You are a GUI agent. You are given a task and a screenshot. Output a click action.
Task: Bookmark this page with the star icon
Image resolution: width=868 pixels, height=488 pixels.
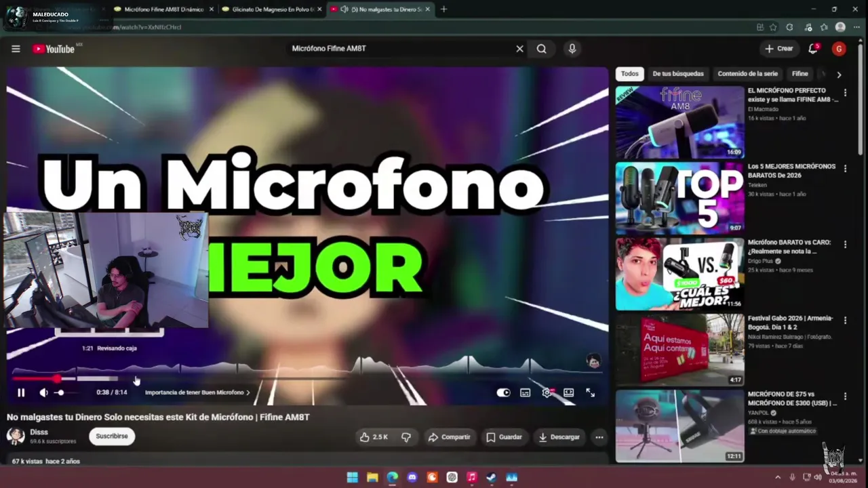[x=774, y=27]
